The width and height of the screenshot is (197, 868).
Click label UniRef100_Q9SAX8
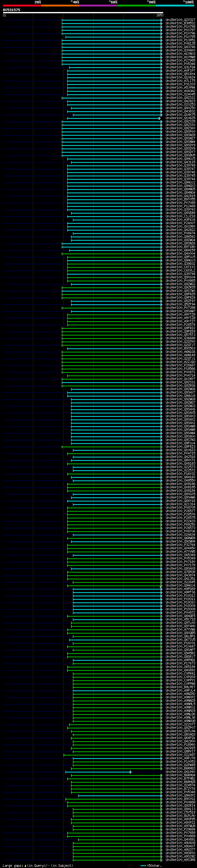(180, 569)
